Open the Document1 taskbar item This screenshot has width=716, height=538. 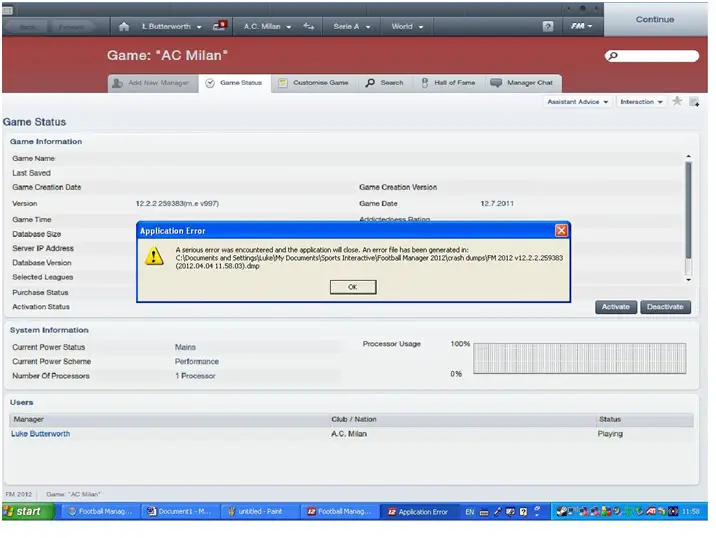point(180,512)
